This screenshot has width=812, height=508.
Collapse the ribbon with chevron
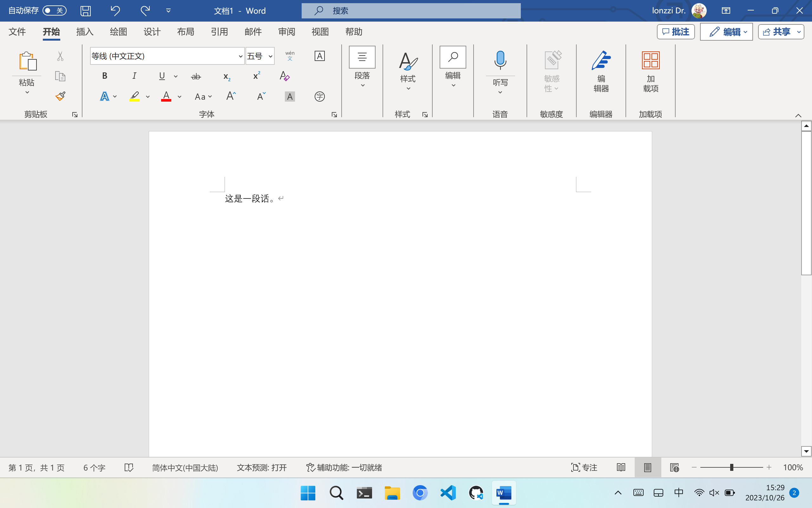pyautogui.click(x=798, y=116)
